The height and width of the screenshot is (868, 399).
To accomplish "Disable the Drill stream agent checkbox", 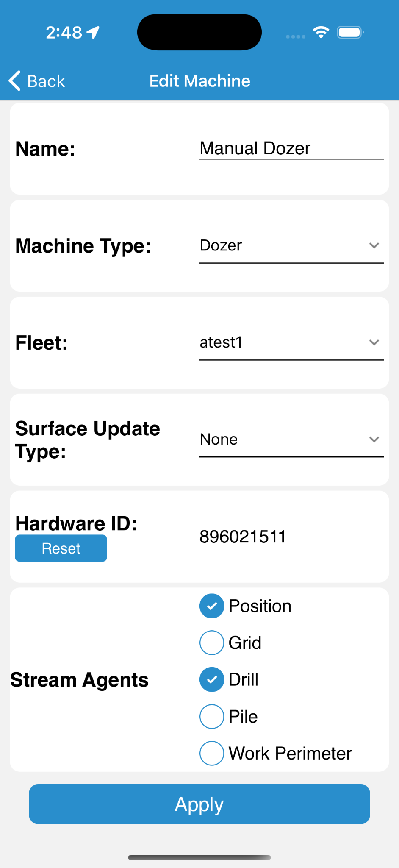I will pos(212,680).
